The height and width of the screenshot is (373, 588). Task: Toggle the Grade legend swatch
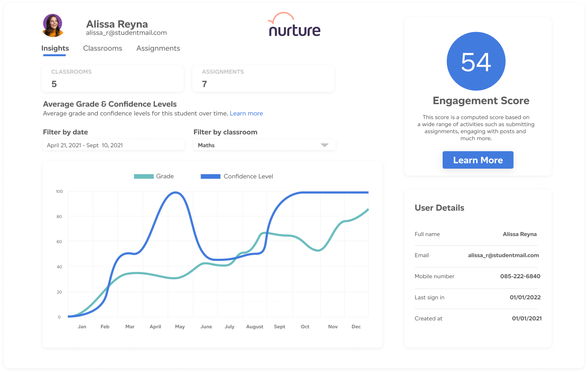point(144,176)
